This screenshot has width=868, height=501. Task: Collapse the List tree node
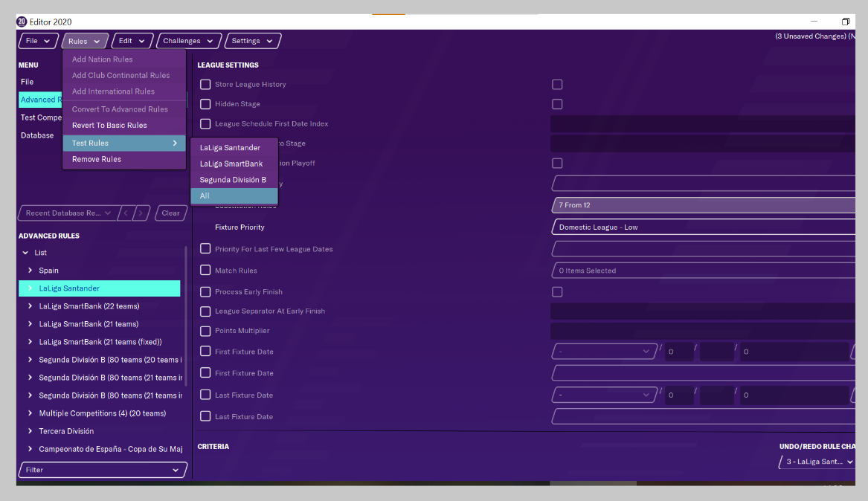[25, 253]
